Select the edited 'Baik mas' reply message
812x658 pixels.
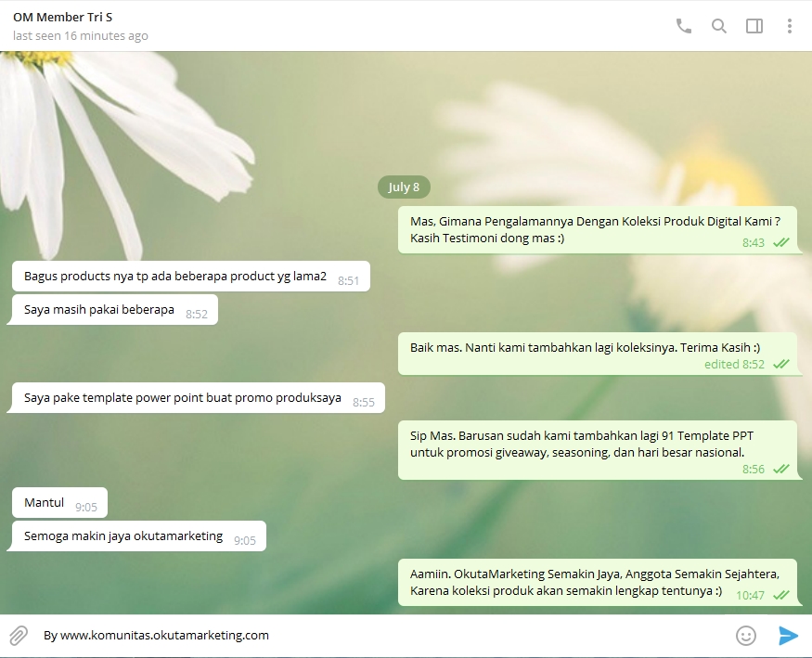pyautogui.click(x=598, y=354)
